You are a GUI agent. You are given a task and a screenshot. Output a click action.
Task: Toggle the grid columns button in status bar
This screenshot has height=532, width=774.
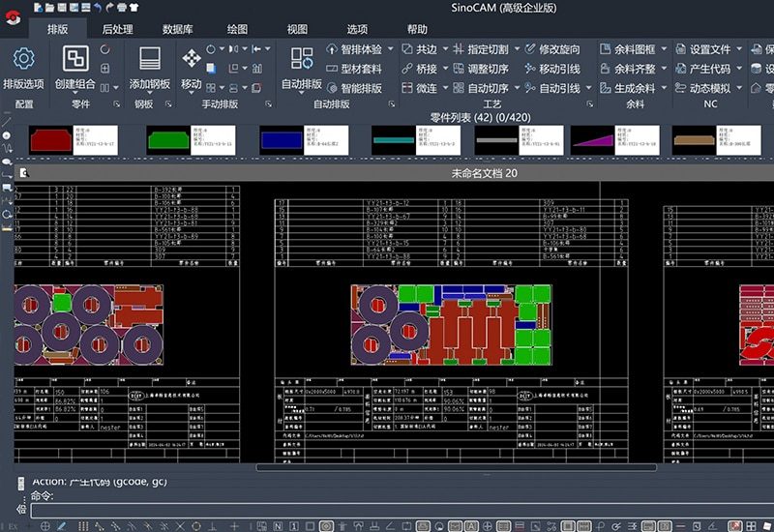pyautogui.click(x=83, y=526)
